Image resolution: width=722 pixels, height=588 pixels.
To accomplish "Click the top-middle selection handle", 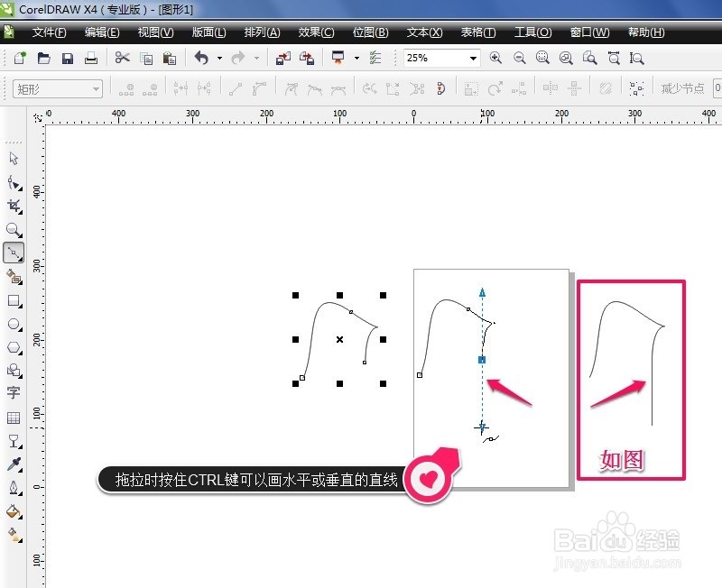I will (x=340, y=296).
